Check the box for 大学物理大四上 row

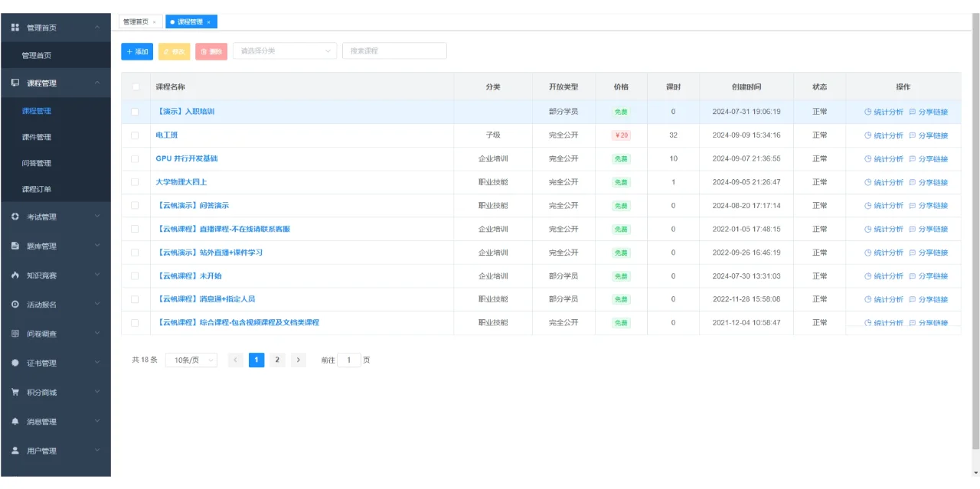click(x=135, y=182)
